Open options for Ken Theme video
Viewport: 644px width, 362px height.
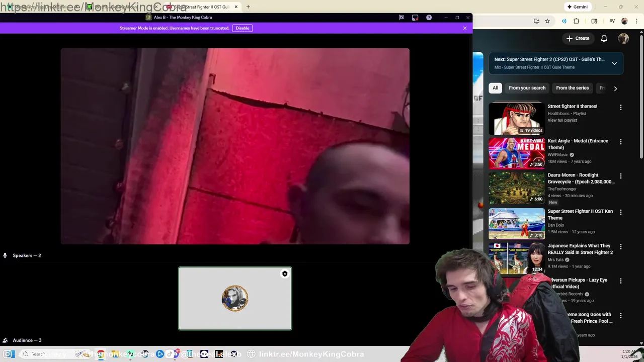pos(620,212)
